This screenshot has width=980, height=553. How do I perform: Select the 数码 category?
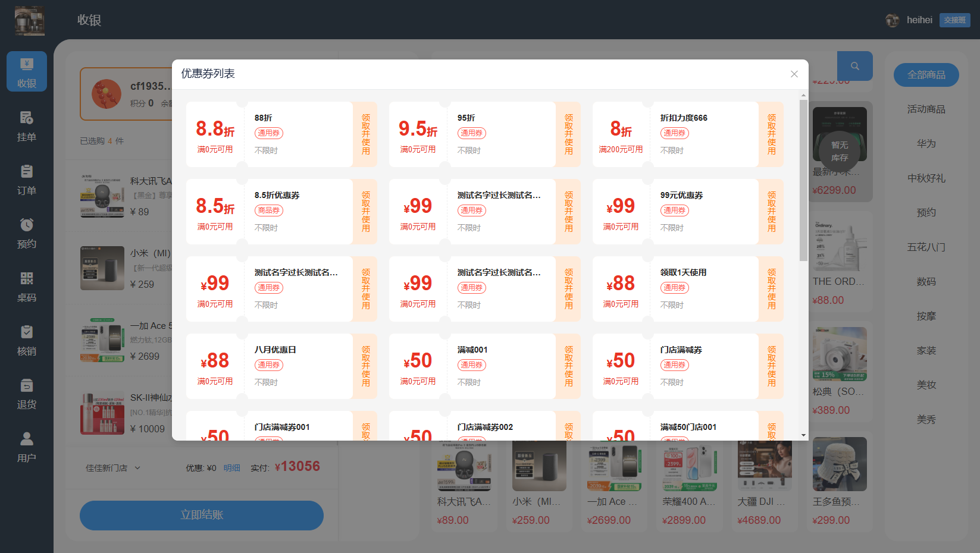coord(926,282)
